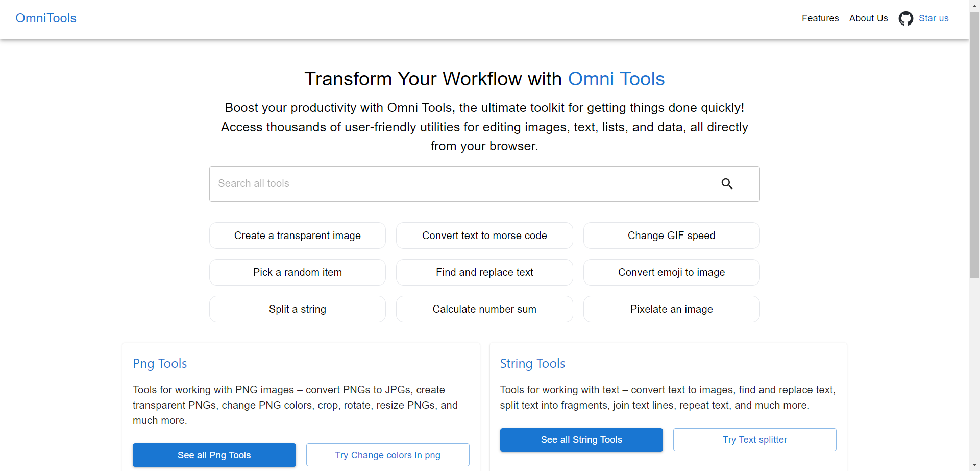
Task: Launch the Pixelate an image tool
Action: click(x=671, y=309)
